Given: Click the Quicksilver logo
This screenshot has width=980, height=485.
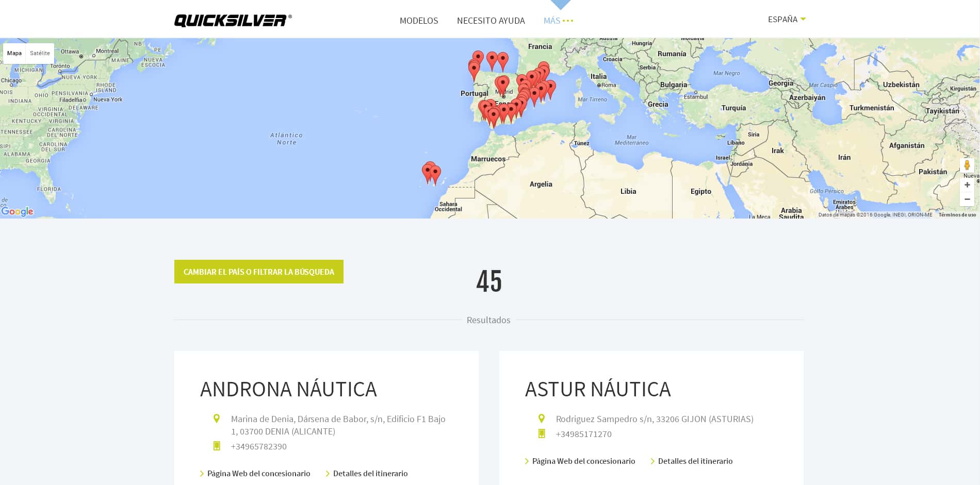Looking at the screenshot, I should 233,20.
